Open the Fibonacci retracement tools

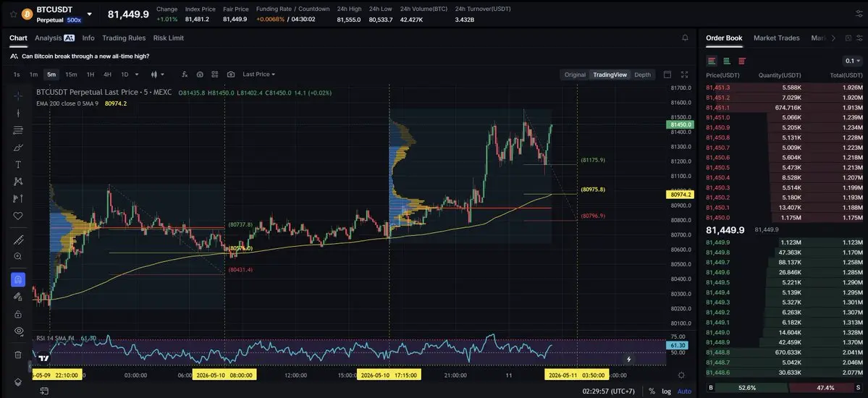pos(18,130)
